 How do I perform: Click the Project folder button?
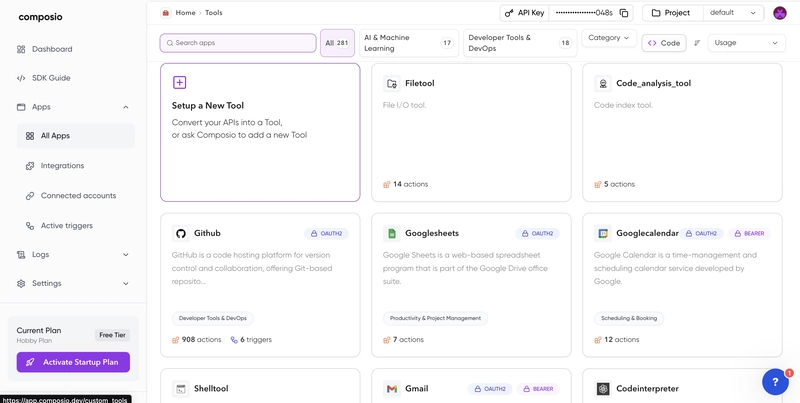point(672,13)
